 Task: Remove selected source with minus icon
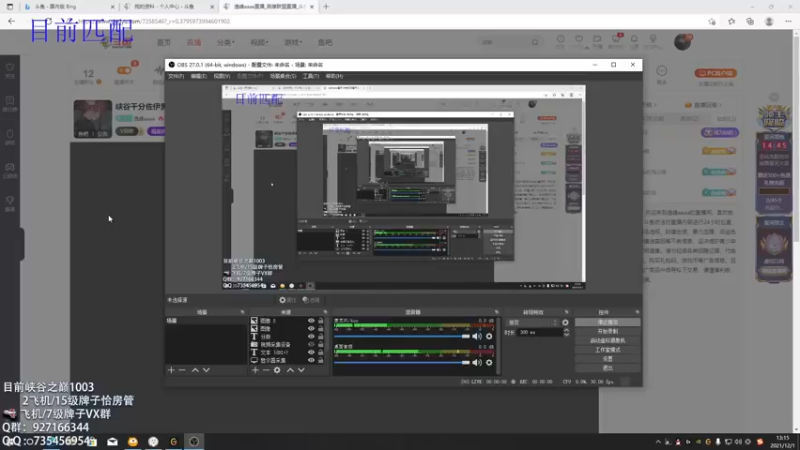(x=266, y=370)
